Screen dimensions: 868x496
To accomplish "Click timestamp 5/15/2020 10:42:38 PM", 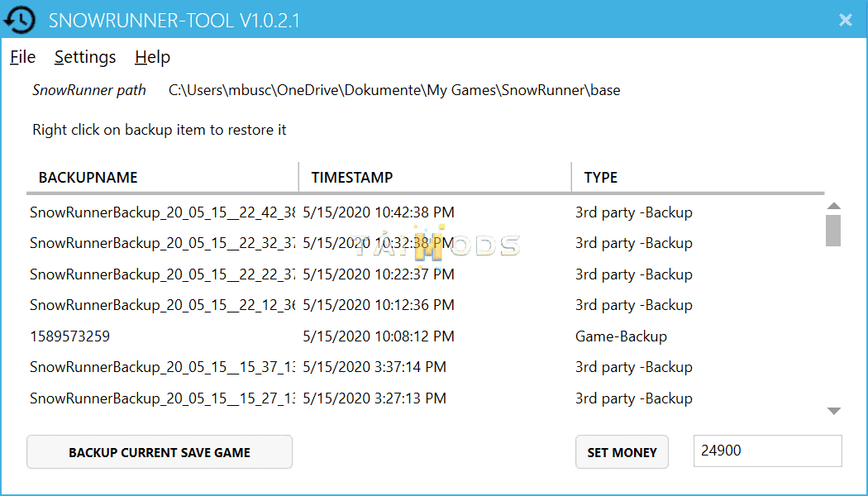I will coord(379,212).
